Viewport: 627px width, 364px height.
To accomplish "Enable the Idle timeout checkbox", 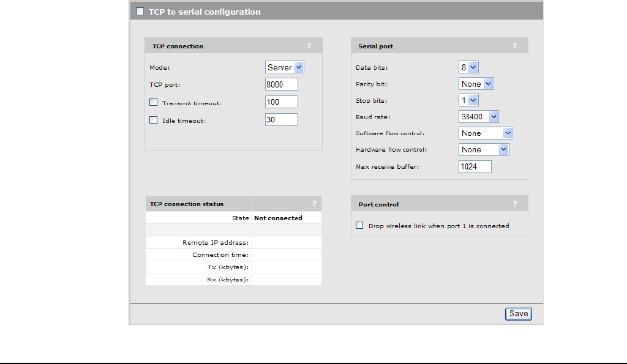I will [154, 121].
